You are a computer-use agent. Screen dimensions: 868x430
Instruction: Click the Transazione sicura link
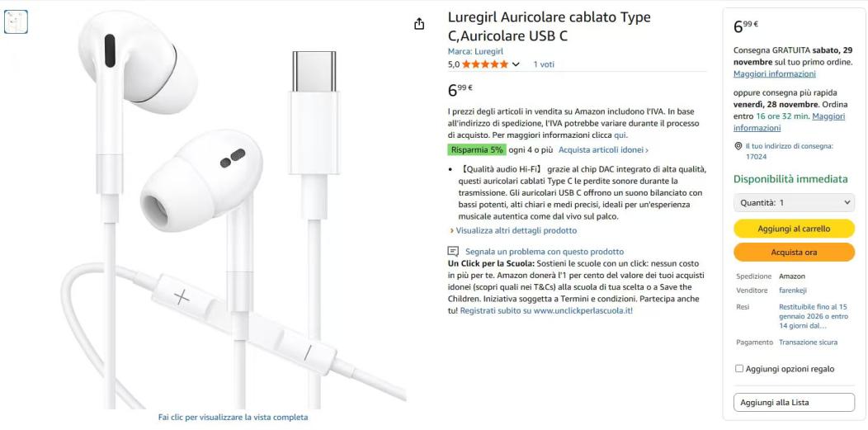click(809, 343)
